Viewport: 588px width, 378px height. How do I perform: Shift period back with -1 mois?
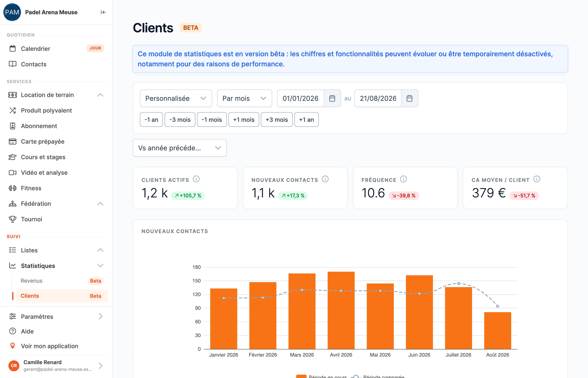pos(212,120)
